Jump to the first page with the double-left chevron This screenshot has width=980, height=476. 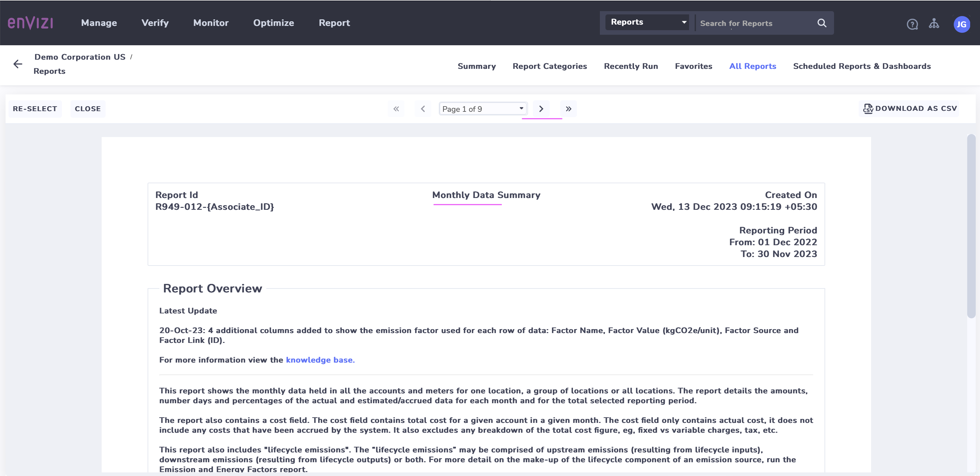click(396, 109)
